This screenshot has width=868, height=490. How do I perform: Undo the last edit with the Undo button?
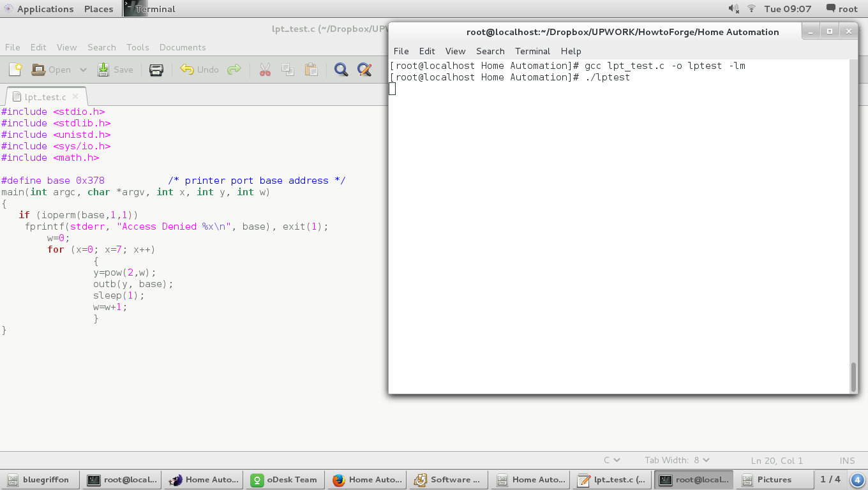click(199, 70)
